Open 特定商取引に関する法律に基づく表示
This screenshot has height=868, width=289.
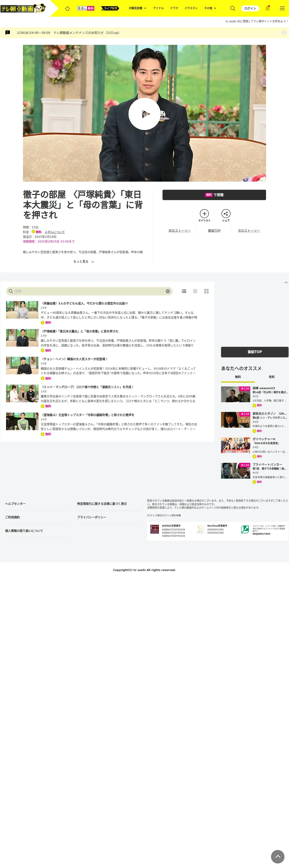102,504
